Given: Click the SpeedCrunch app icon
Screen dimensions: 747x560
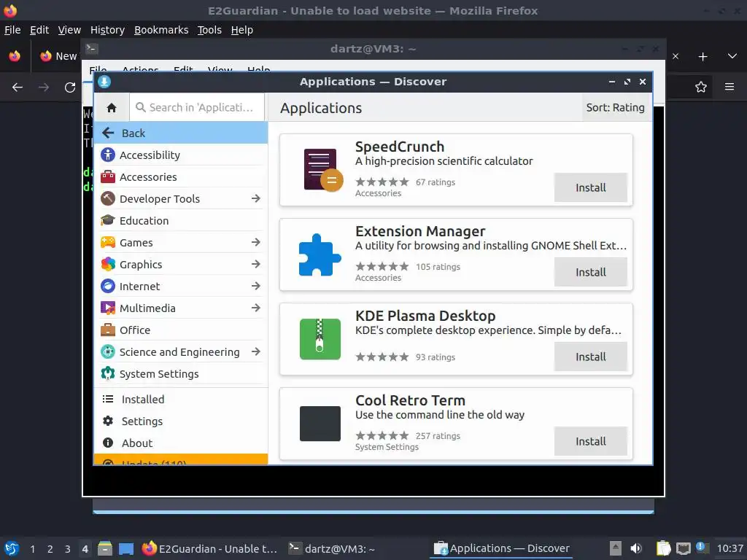Looking at the screenshot, I should point(322,170).
